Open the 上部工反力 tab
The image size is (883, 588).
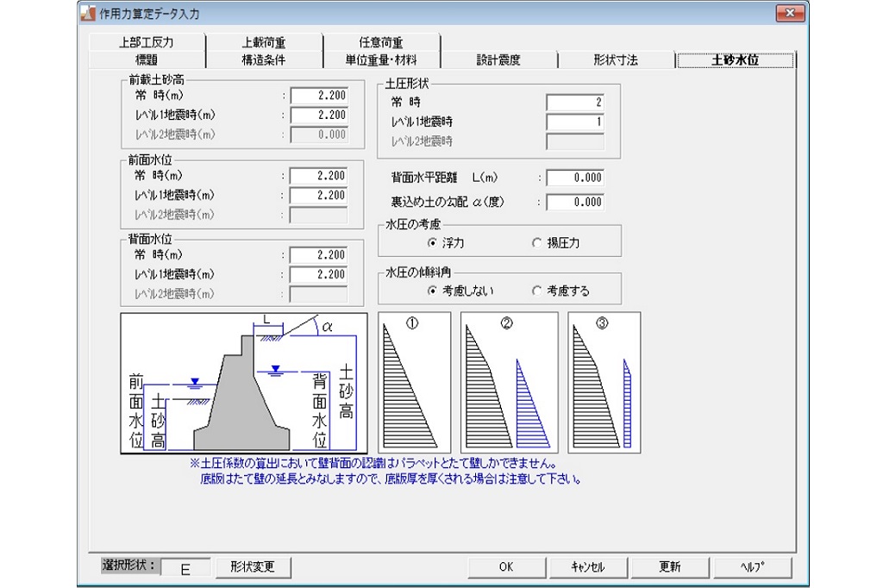click(147, 42)
